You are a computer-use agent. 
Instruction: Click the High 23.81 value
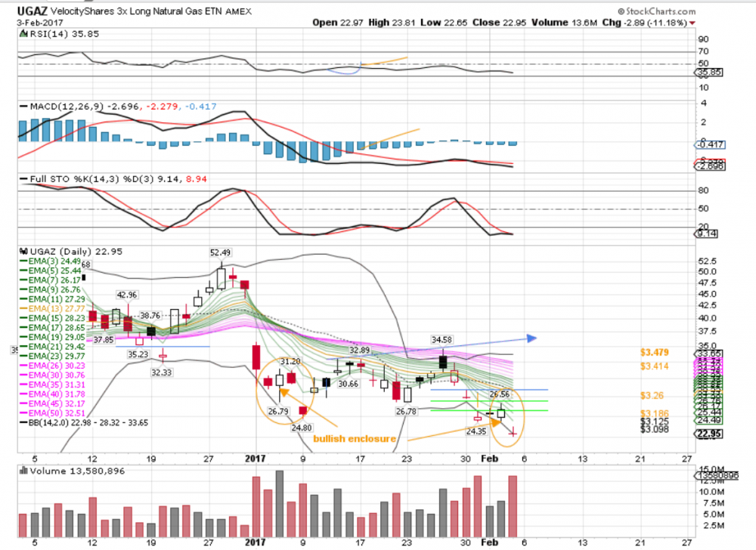392,23
